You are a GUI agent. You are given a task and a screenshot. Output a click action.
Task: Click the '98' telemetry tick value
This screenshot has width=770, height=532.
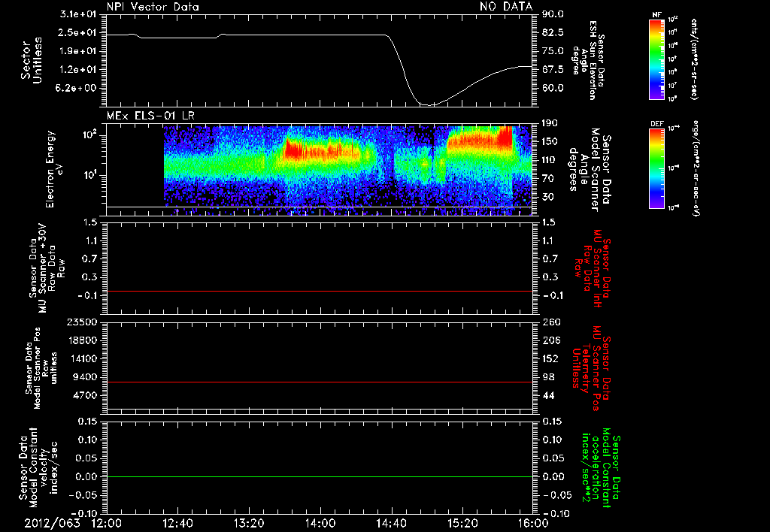pos(548,377)
